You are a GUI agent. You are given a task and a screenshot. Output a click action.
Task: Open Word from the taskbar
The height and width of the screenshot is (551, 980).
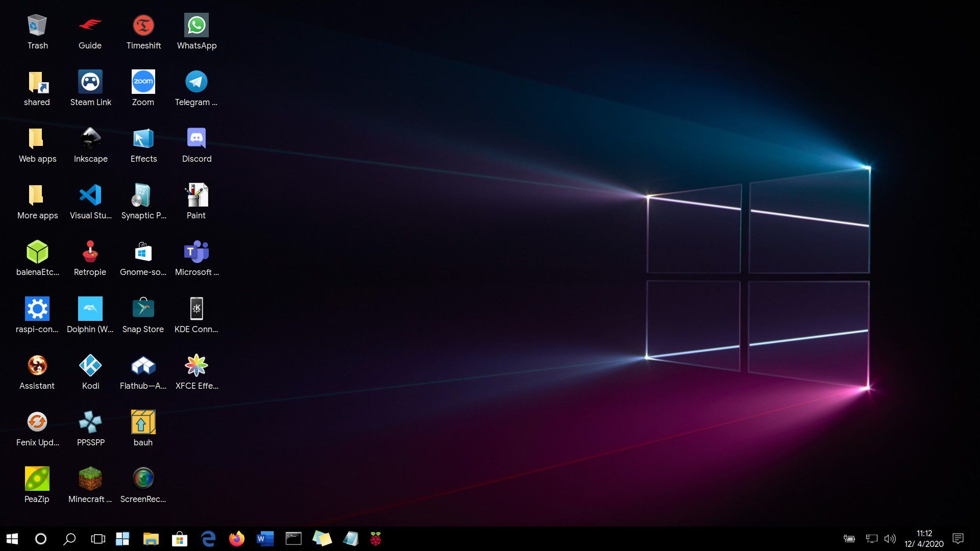coord(265,539)
